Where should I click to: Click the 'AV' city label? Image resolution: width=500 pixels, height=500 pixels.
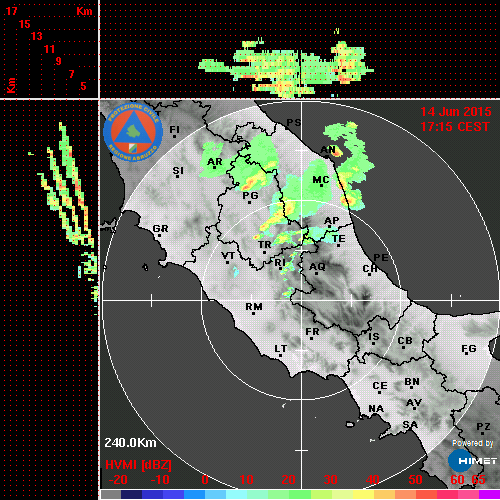[x=414, y=403]
